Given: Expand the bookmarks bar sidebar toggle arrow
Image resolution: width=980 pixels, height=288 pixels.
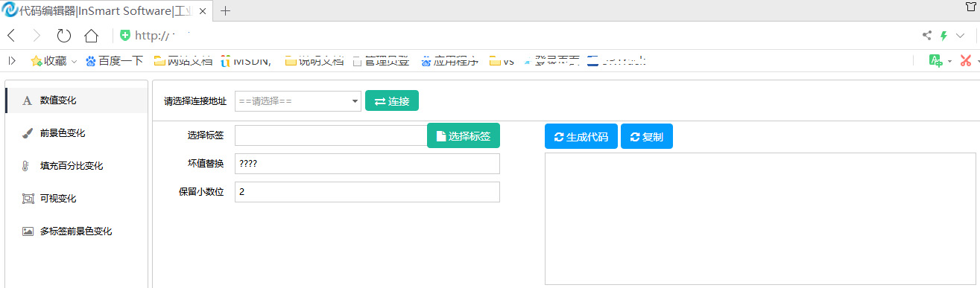Looking at the screenshot, I should (12, 60).
